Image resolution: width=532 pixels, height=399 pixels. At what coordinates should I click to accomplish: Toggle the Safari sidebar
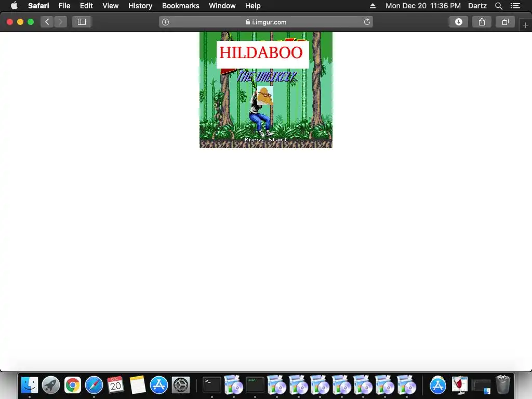click(82, 22)
